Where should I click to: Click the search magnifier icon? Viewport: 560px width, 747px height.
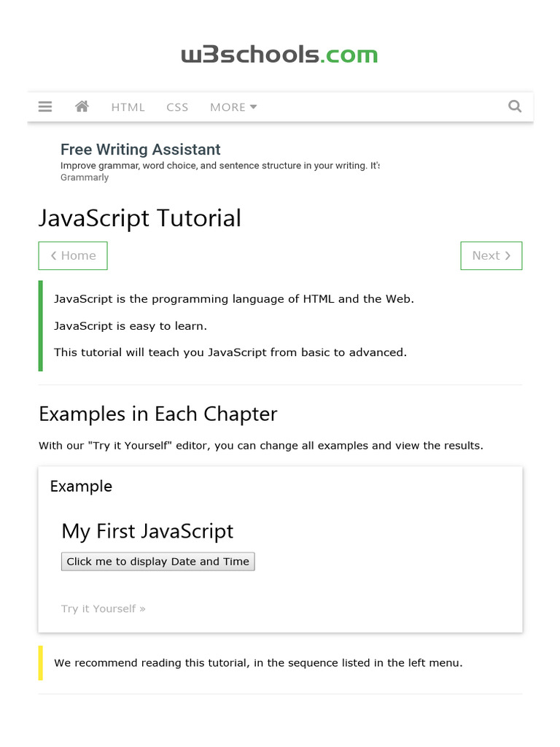[515, 107]
